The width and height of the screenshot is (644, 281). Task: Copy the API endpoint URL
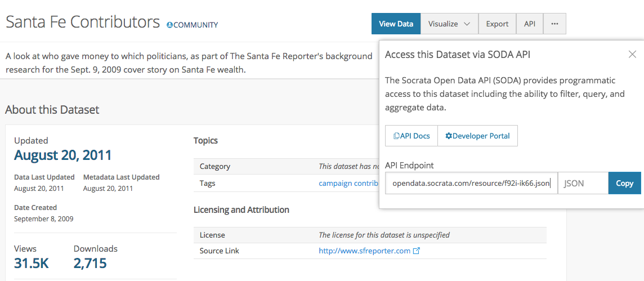[x=624, y=183]
